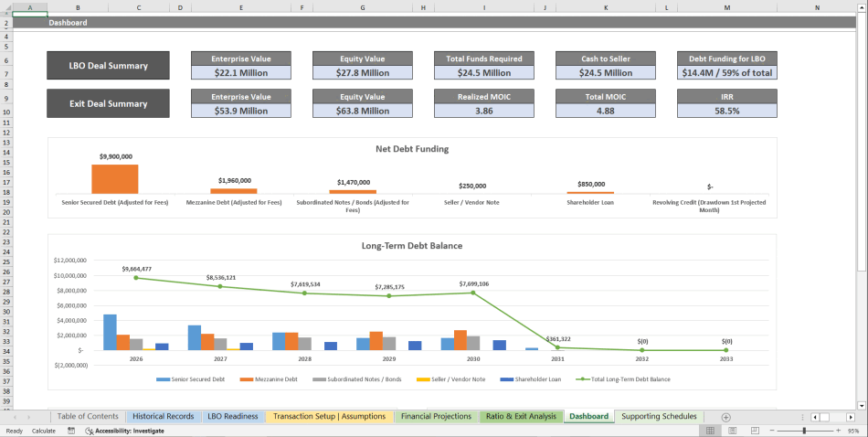The image size is (868, 437).
Task: Open the Historical Records sheet tab
Action: pyautogui.click(x=161, y=417)
